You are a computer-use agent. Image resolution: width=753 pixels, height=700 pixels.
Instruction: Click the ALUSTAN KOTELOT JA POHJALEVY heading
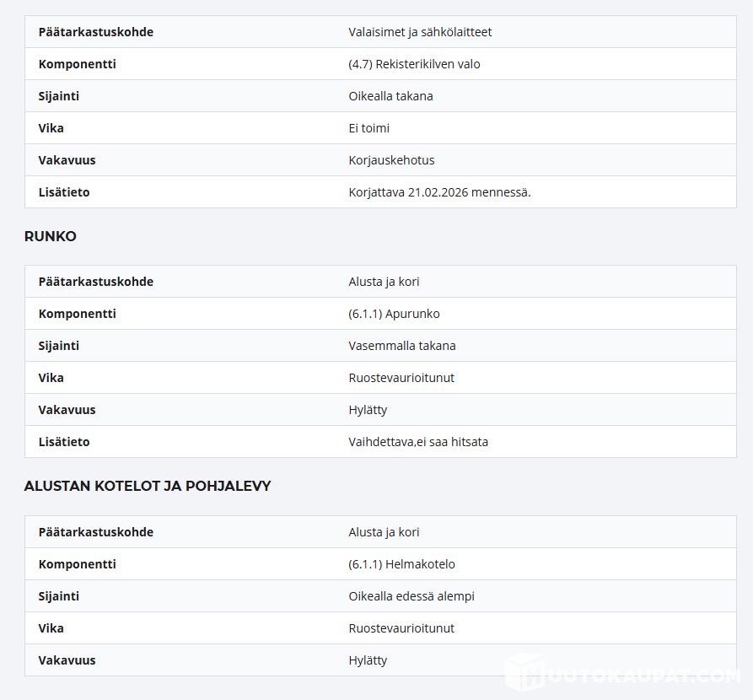click(148, 486)
